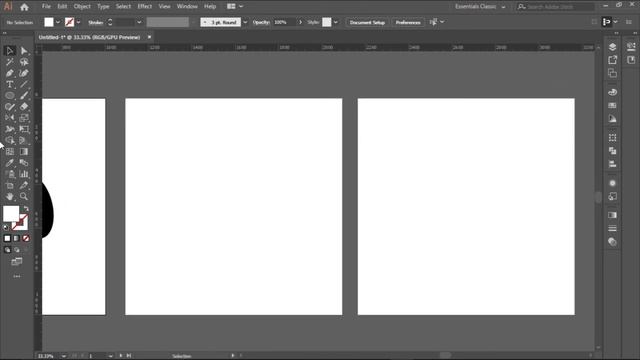Screen dimensions: 640x360
Task: Pick the Eyedropper tool
Action: pyautogui.click(x=10, y=163)
